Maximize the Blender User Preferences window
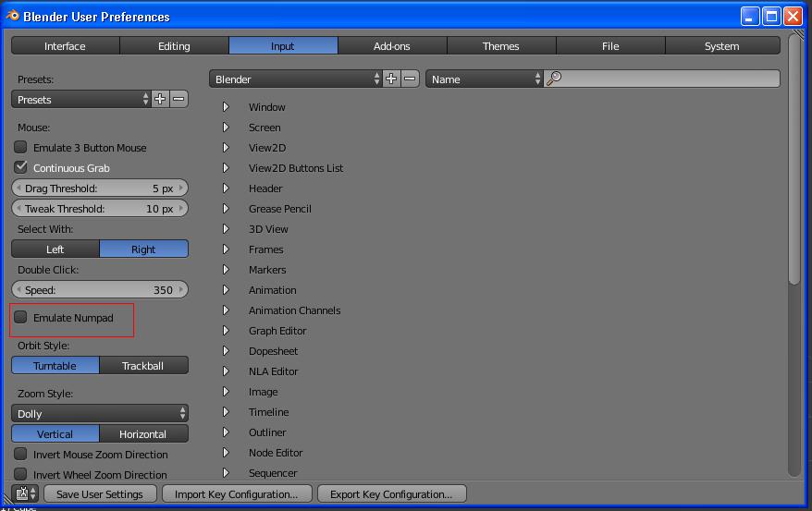This screenshot has height=511, width=812. (771, 17)
